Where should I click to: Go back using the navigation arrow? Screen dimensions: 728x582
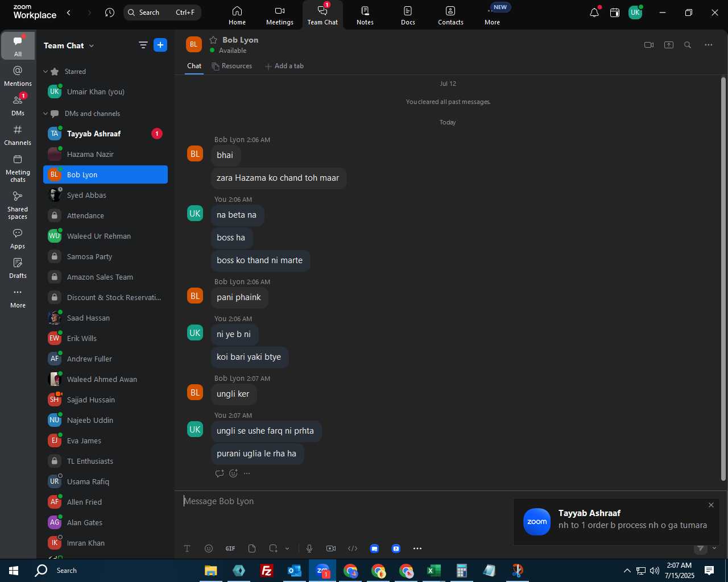69,13
